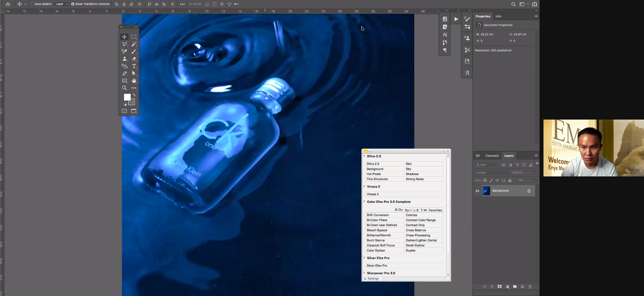Toggle Quick Mask mode

125,111
